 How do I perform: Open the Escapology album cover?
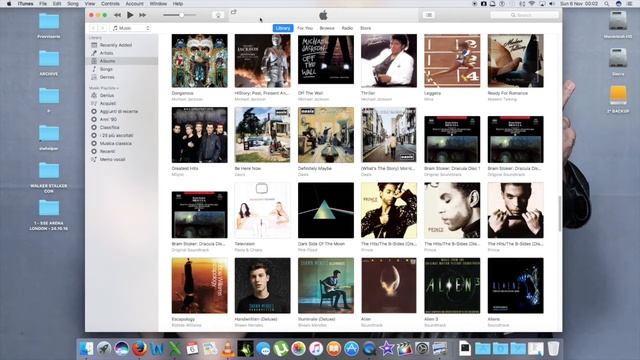tap(200, 285)
